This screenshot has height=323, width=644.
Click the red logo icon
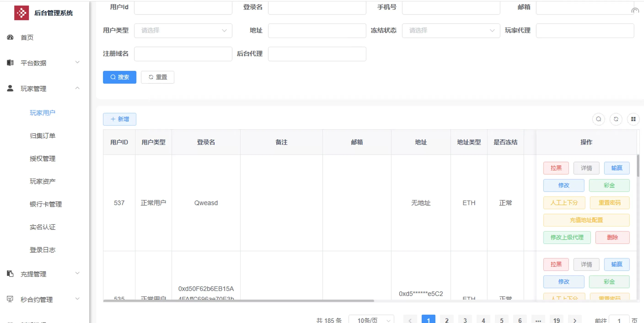(21, 13)
